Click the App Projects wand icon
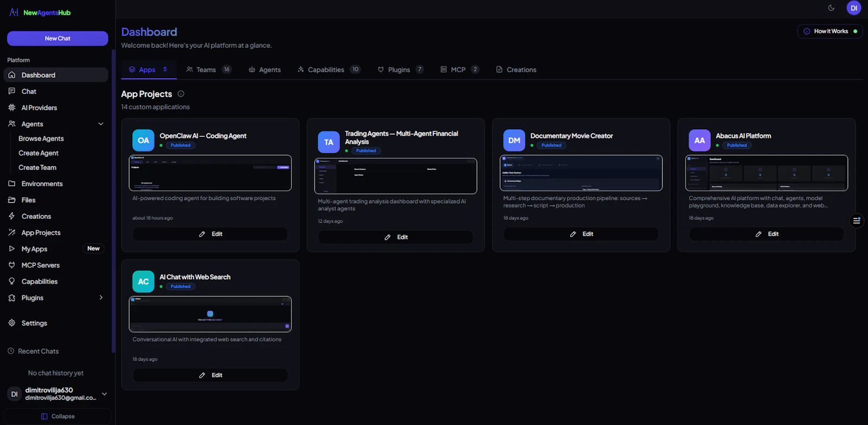Image resolution: width=868 pixels, height=425 pixels. (12, 232)
